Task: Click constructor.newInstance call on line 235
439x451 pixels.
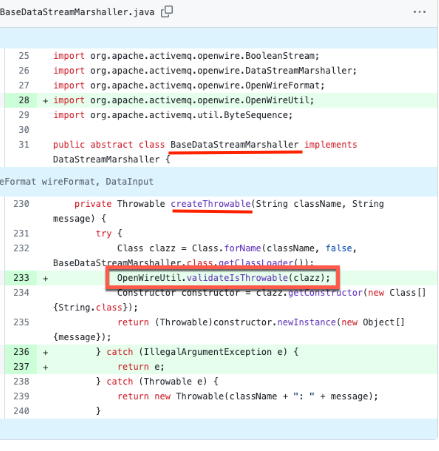Action: coord(274,322)
